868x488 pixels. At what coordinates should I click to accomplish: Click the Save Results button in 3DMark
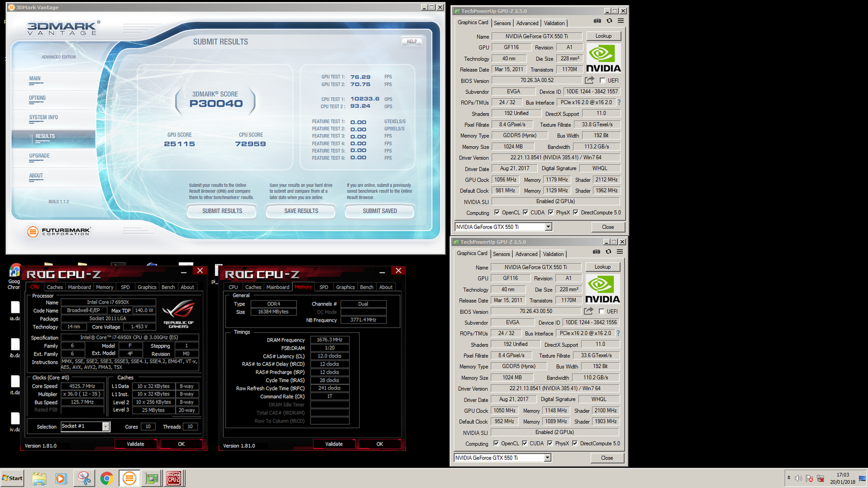coord(301,211)
